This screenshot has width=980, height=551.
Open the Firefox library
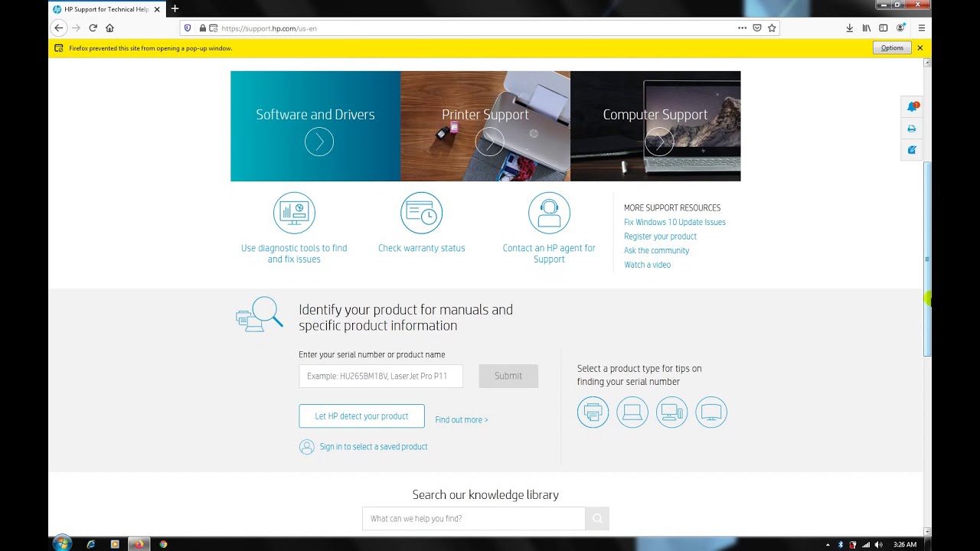pos(867,28)
